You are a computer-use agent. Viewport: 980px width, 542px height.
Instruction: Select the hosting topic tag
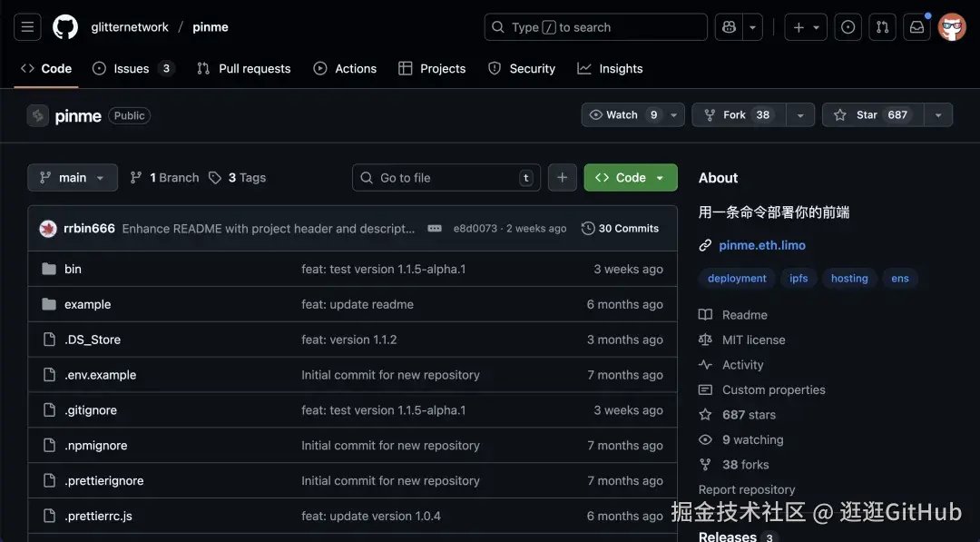click(x=849, y=278)
